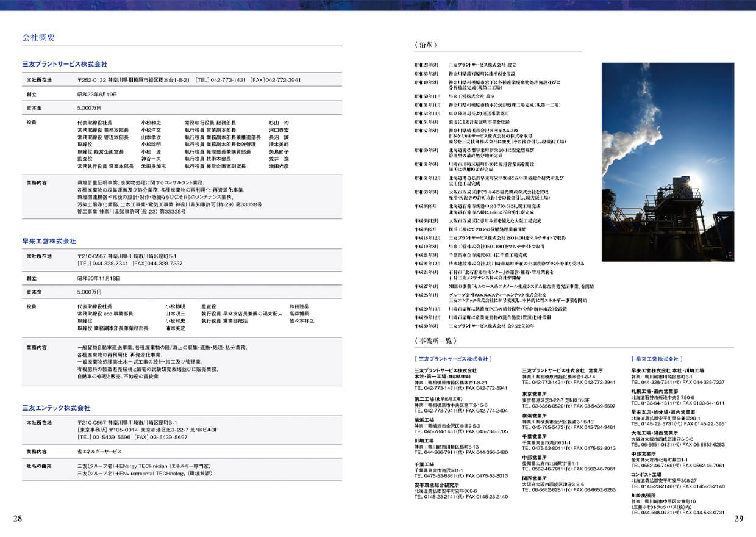
Task: Click page number 29
Action: (x=738, y=519)
